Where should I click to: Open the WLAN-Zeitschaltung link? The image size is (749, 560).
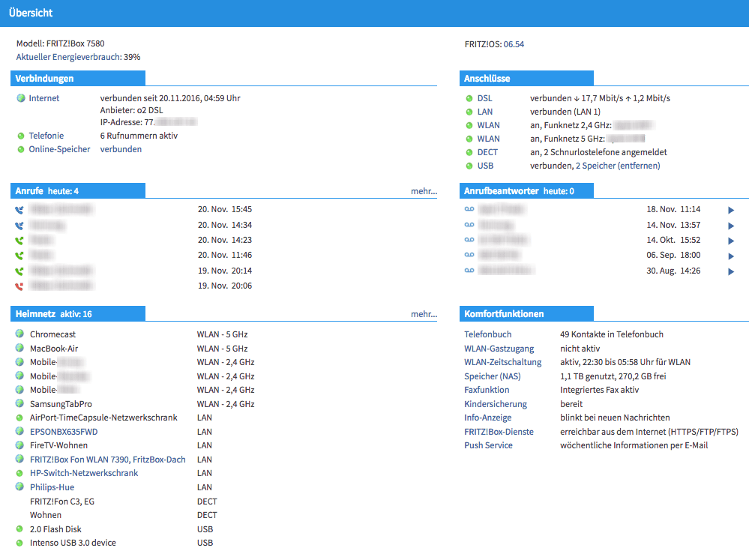(503, 362)
